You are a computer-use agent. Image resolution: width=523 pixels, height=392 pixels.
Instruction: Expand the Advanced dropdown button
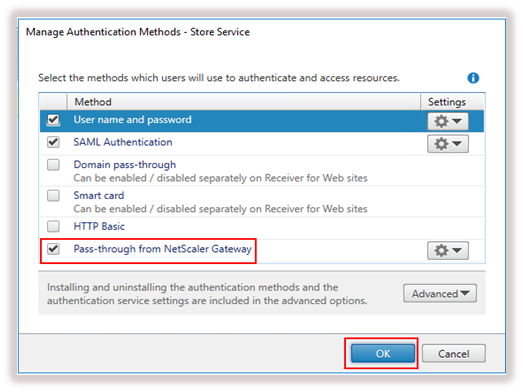(x=440, y=293)
